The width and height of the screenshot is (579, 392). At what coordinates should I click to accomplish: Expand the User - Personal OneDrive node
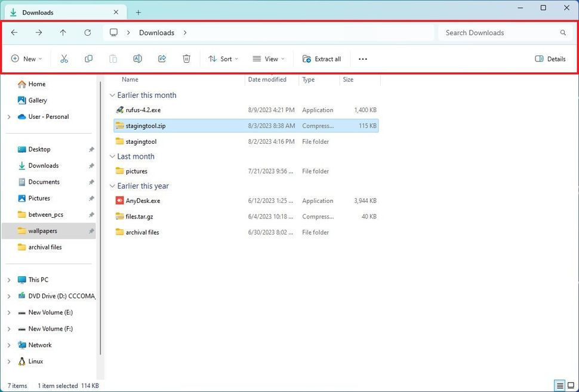9,117
